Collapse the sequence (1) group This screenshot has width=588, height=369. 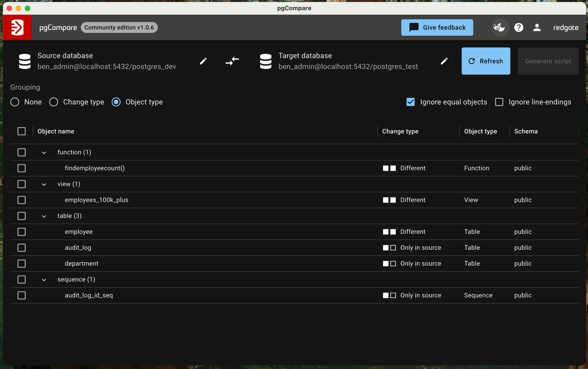point(44,280)
